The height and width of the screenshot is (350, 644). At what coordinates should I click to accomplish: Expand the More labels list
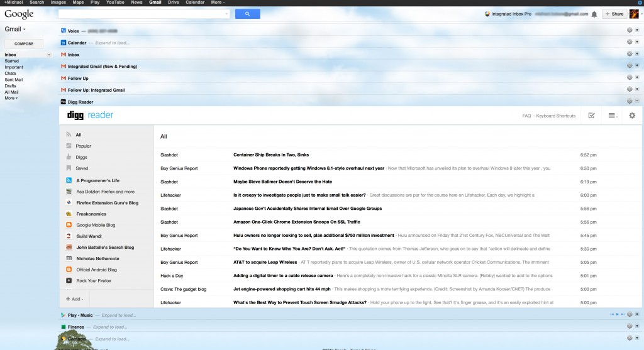[11, 98]
